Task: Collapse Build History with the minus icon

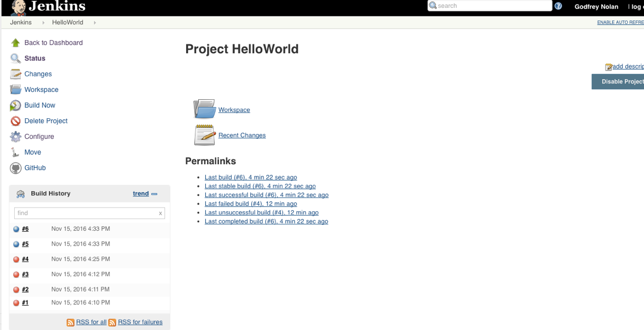Action: point(154,194)
